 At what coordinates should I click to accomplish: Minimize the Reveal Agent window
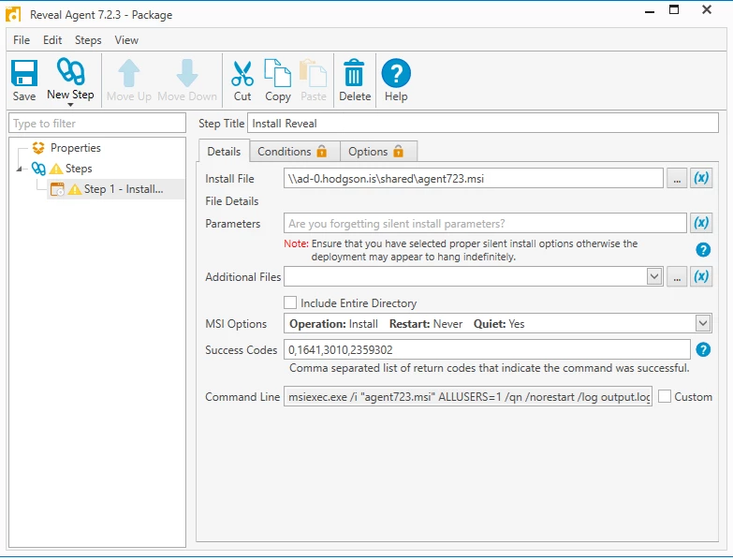tap(650, 11)
